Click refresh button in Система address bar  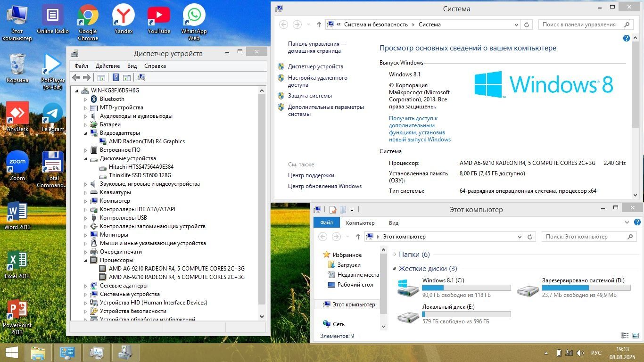point(527,25)
